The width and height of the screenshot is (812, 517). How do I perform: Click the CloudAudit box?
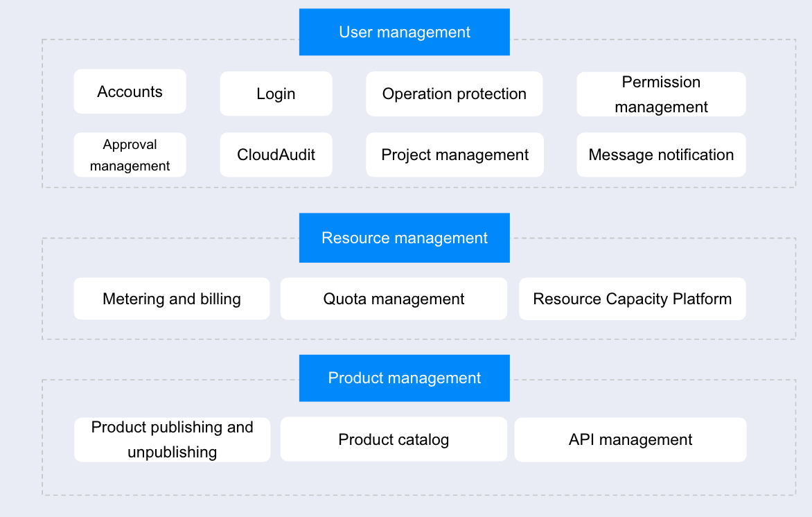point(276,155)
